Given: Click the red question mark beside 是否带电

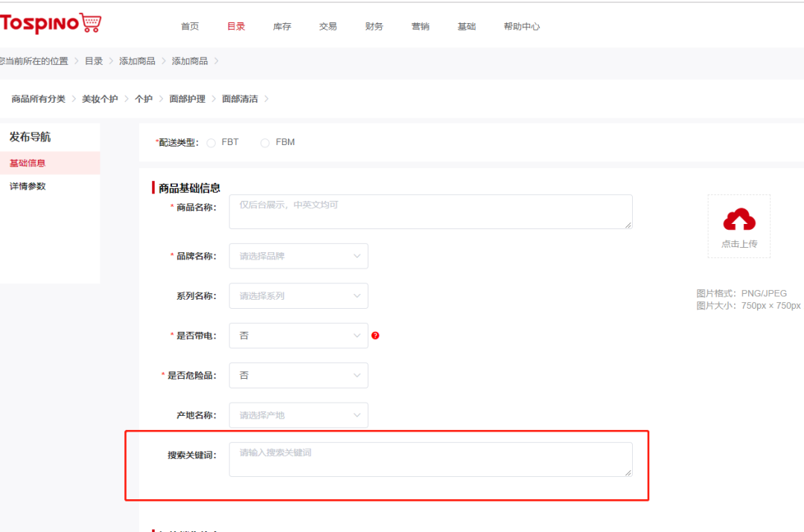Looking at the screenshot, I should 375,336.
